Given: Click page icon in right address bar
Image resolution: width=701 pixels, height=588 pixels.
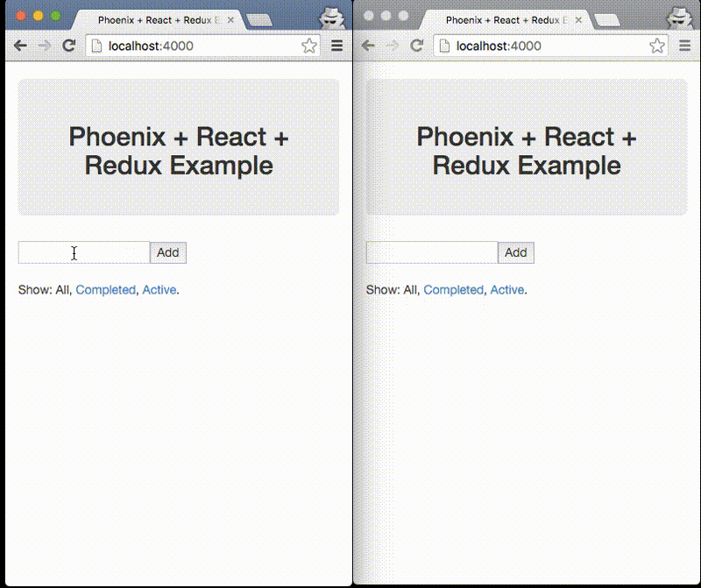Looking at the screenshot, I should (x=444, y=46).
